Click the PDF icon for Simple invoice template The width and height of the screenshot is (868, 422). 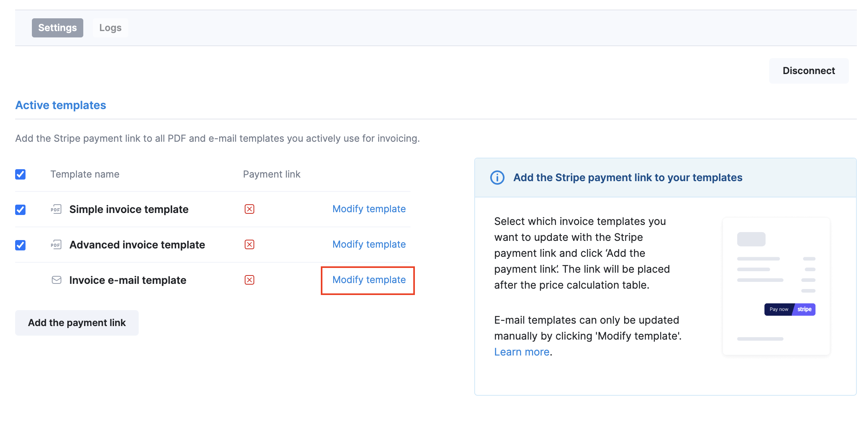(56, 209)
